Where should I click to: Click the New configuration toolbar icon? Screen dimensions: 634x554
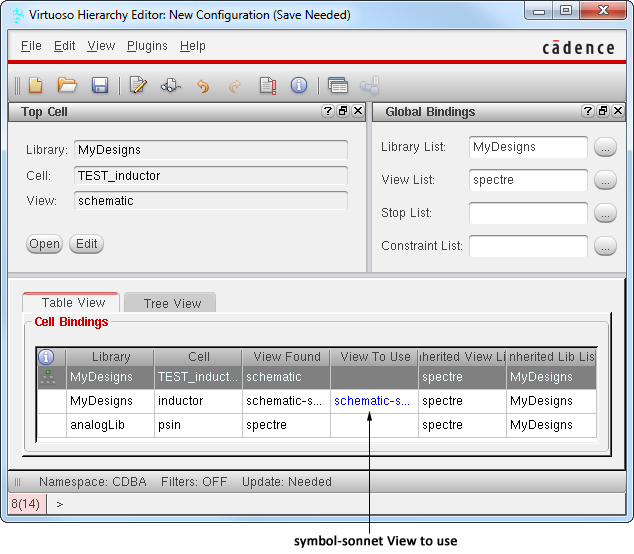[x=34, y=86]
